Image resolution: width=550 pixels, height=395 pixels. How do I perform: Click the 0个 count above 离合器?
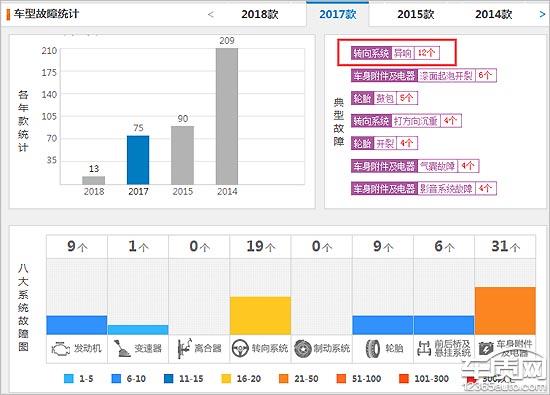(199, 247)
